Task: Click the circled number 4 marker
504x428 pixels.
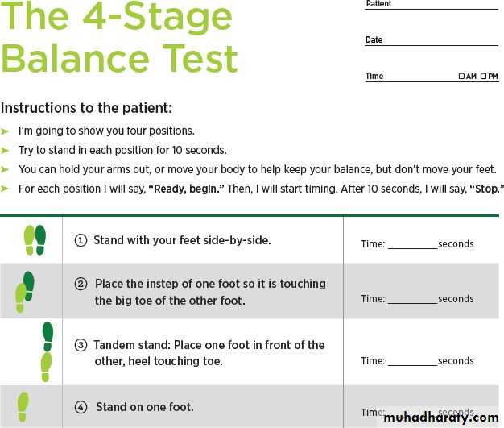Action: pos(81,407)
